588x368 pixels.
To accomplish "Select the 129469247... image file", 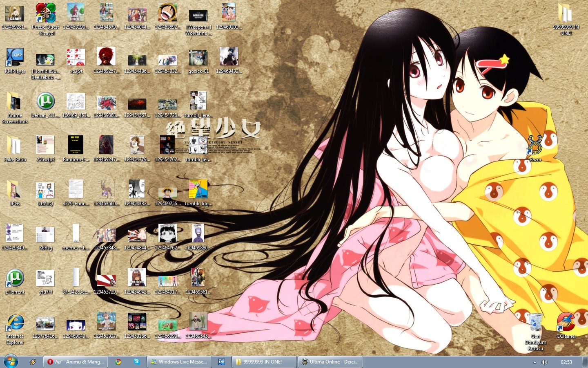I will tap(107, 145).
